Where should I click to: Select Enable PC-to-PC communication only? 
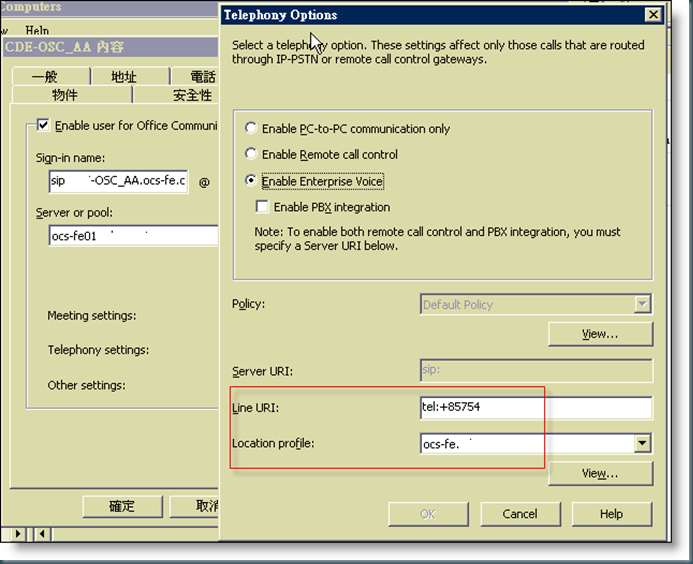(x=250, y=129)
